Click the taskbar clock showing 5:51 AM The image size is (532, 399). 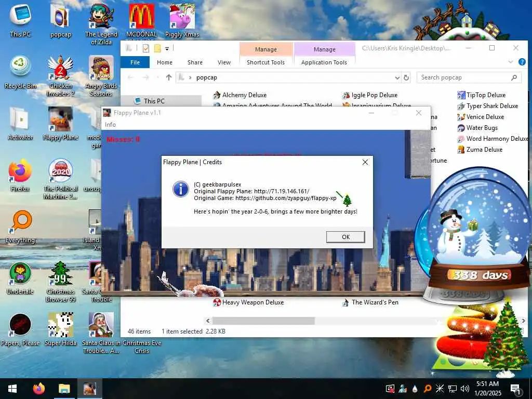coord(487,389)
